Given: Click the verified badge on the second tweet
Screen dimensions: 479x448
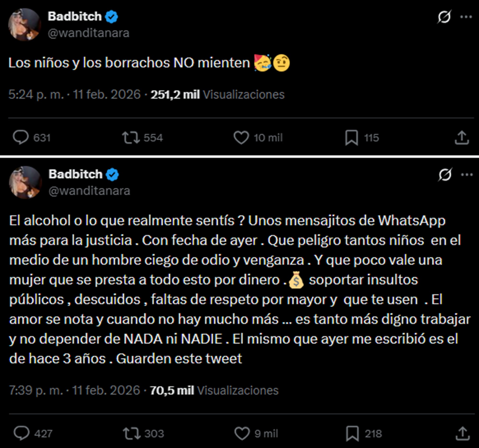Looking at the screenshot, I should click(x=112, y=174).
